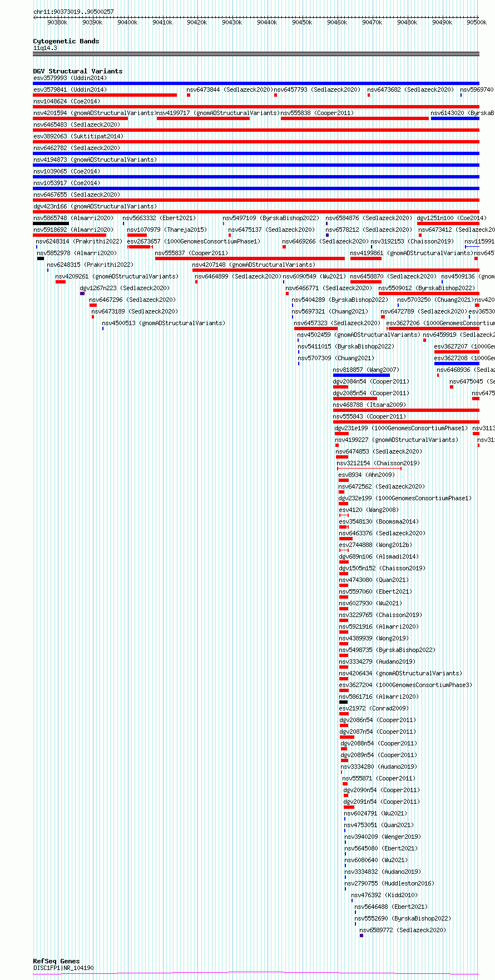Viewport: 495px width, 980px height.
Task: Click nsv4207148 (gnomADStructuralVariants) label
Action: [254, 265]
